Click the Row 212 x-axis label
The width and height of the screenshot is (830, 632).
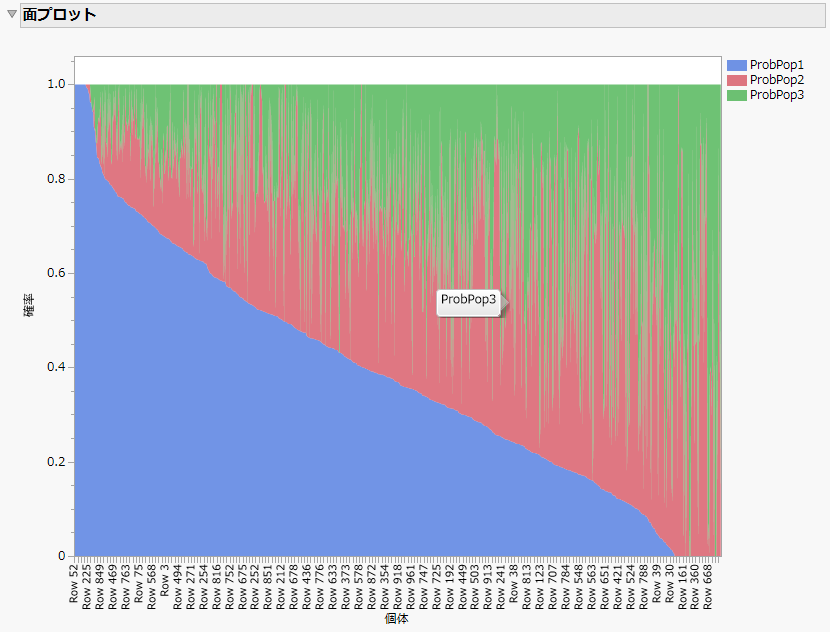[x=281, y=587]
